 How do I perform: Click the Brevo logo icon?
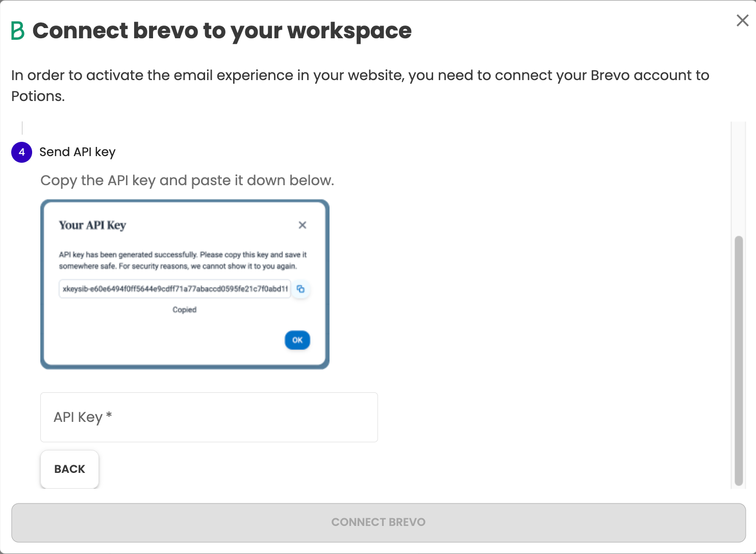[18, 31]
